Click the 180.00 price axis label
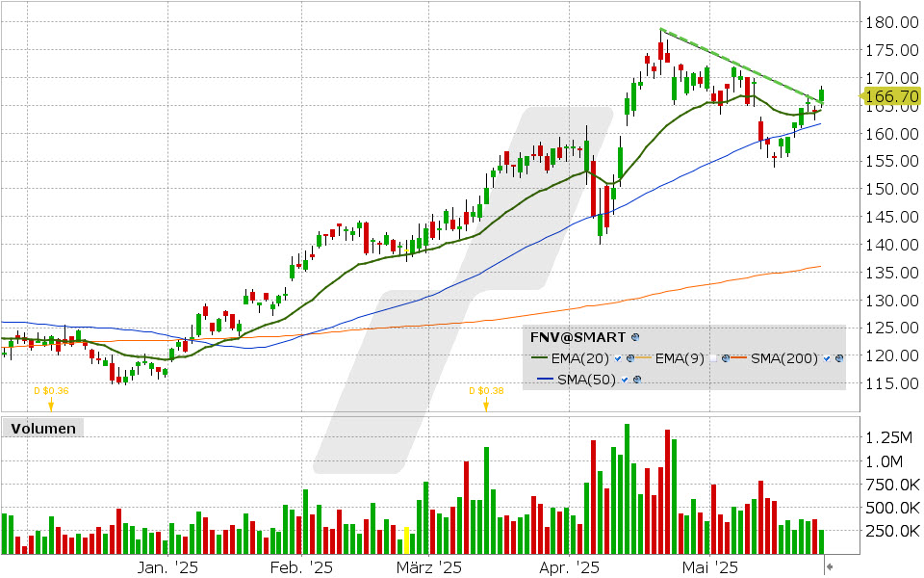Image resolution: width=924 pixels, height=578 pixels. coord(892,22)
